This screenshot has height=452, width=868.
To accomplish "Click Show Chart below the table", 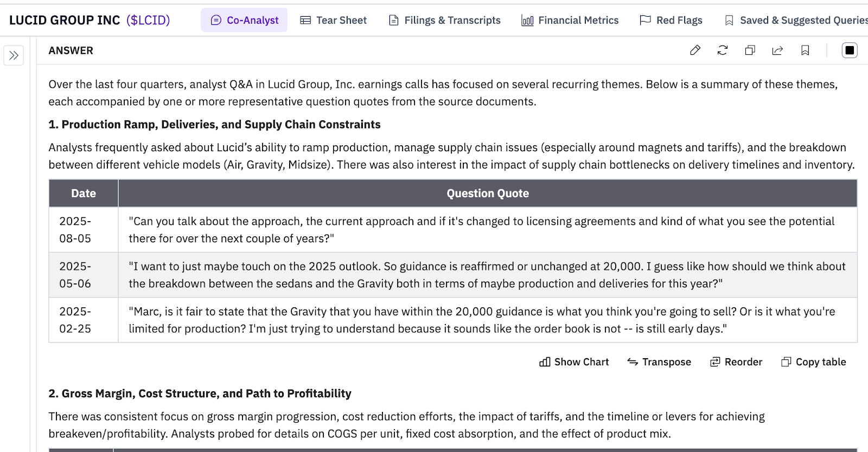I will coord(574,362).
